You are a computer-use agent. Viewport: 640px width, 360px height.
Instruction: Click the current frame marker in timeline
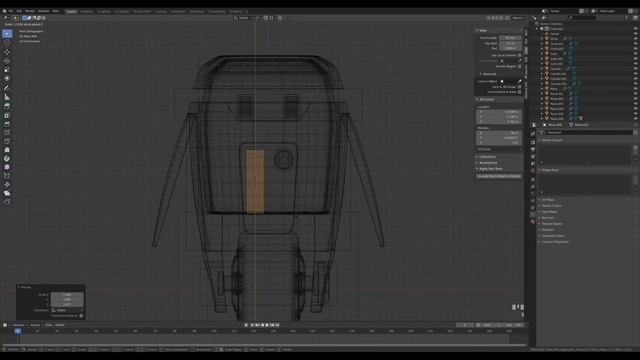point(18,331)
